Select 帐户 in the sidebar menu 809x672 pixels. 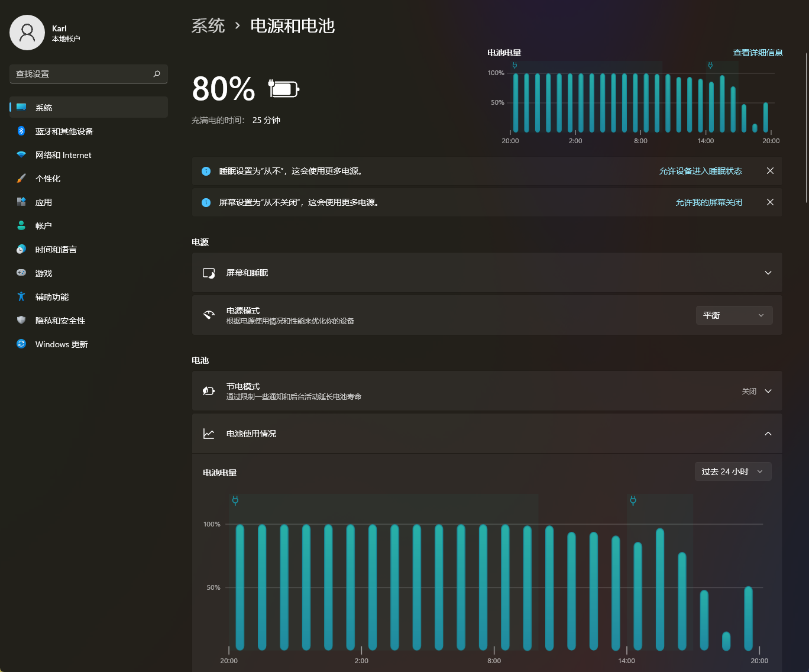coord(44,226)
